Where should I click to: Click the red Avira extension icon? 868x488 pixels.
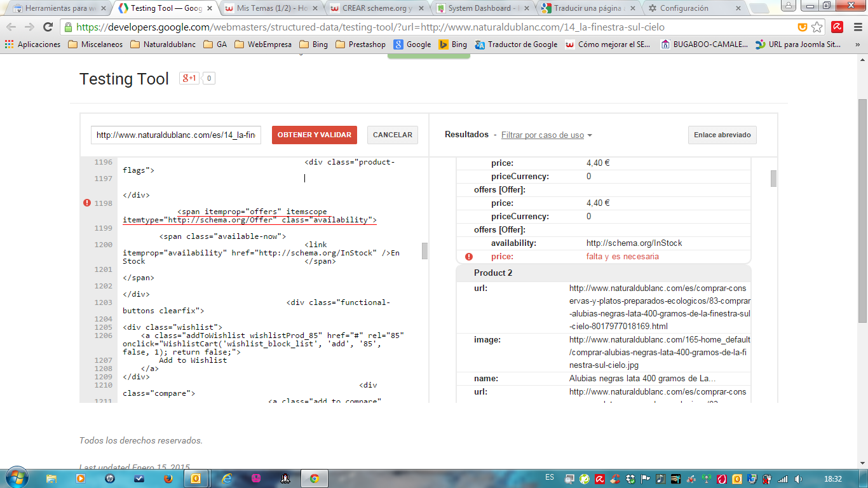837,27
